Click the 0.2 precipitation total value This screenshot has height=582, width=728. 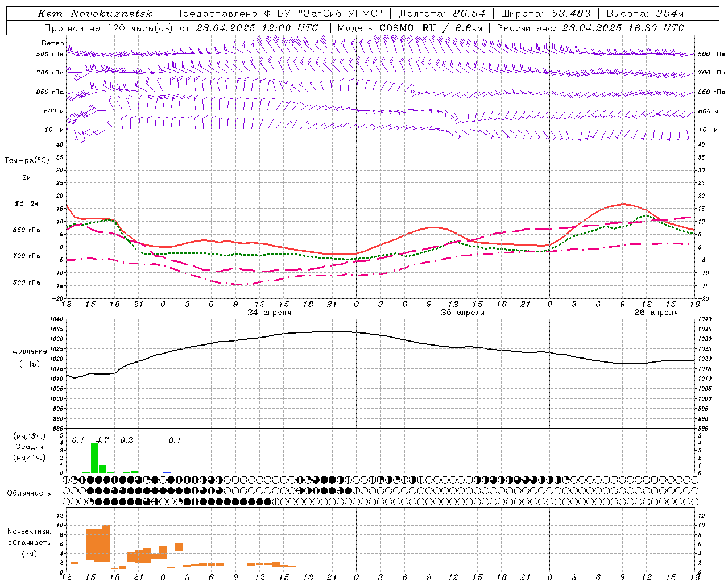126,440
